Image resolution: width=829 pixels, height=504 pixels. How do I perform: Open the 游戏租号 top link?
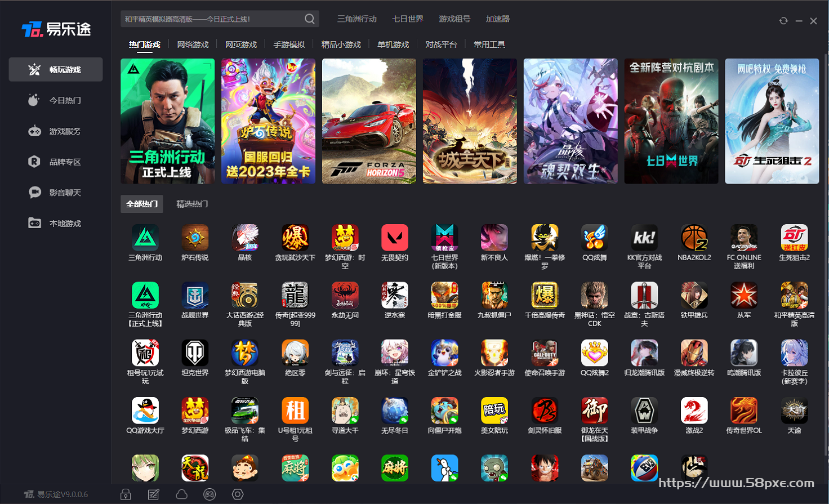point(454,19)
